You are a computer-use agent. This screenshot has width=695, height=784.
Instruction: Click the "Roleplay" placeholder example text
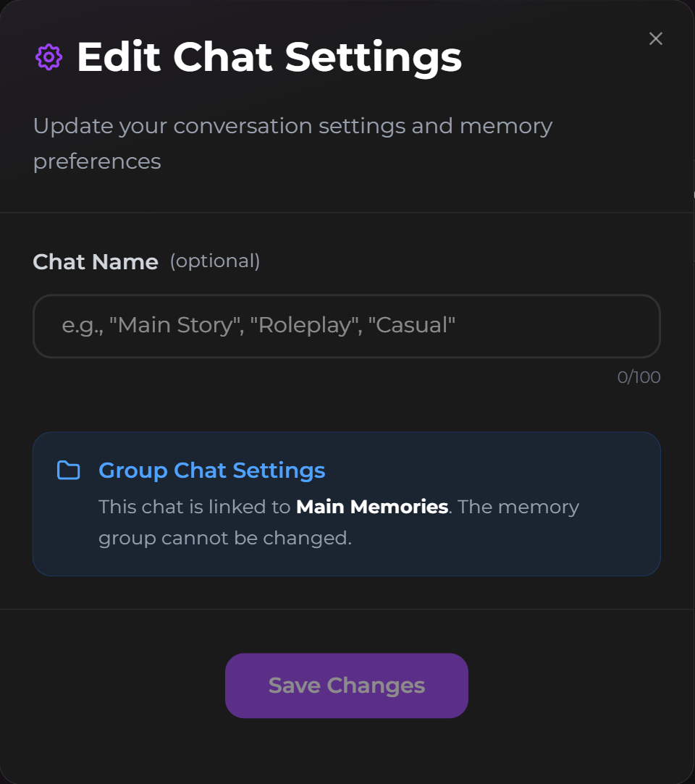304,325
